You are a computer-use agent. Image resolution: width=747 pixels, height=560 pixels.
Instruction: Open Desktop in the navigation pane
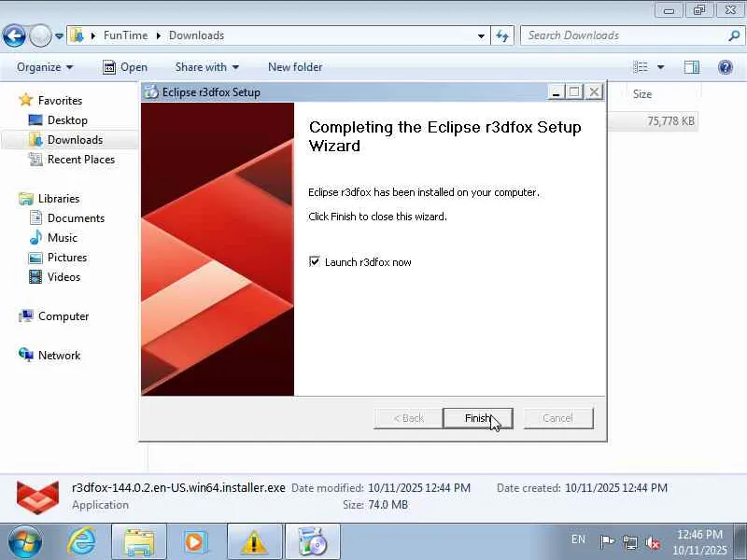67,120
